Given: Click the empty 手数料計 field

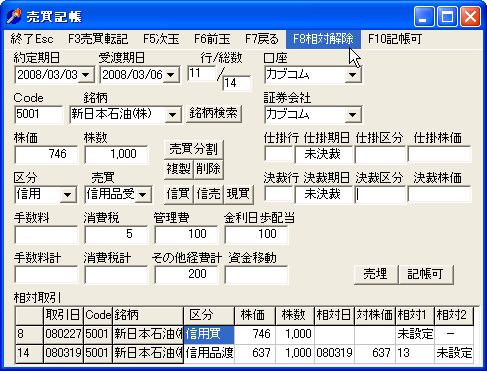Looking at the screenshot, I should tap(46, 275).
